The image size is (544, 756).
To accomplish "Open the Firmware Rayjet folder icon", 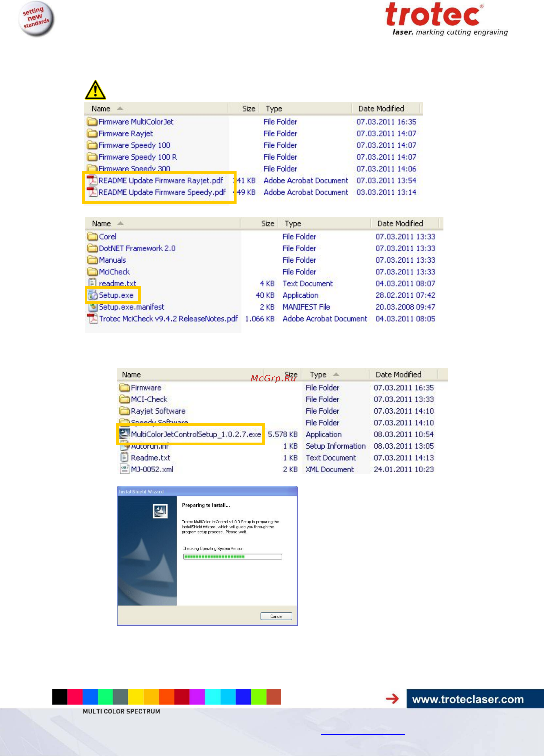I will click(92, 133).
